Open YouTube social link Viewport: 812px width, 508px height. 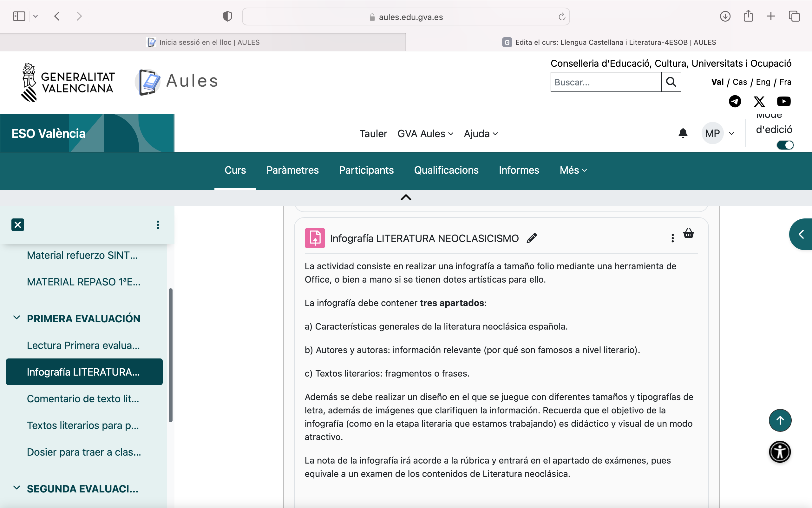[784, 101]
